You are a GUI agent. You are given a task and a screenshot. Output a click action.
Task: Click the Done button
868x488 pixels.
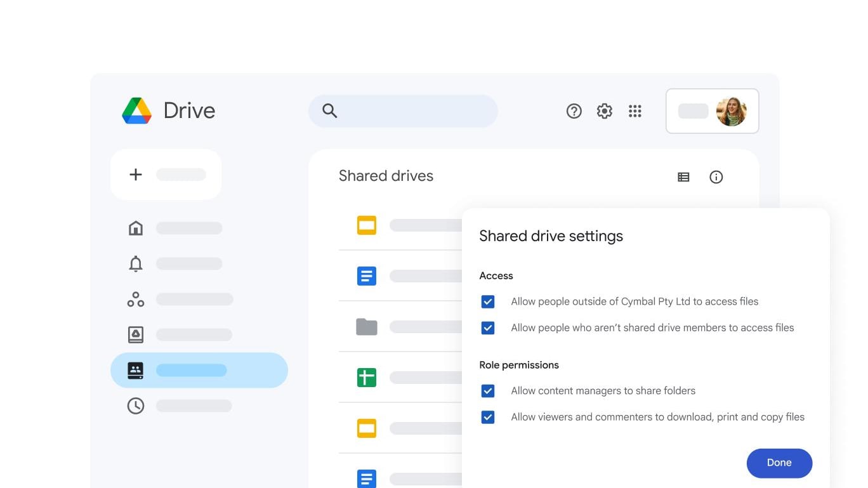(x=779, y=463)
